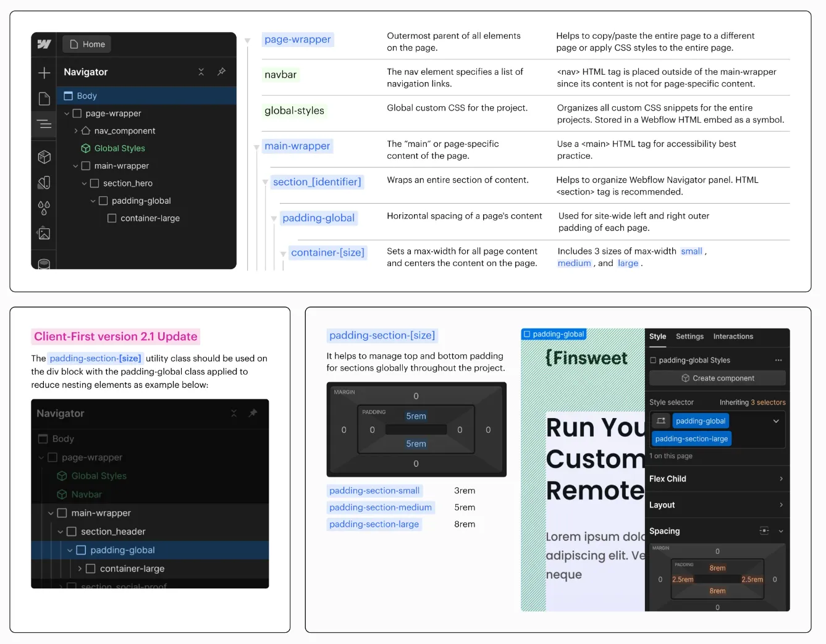
Task: Click the global-styles class label
Action: point(294,111)
